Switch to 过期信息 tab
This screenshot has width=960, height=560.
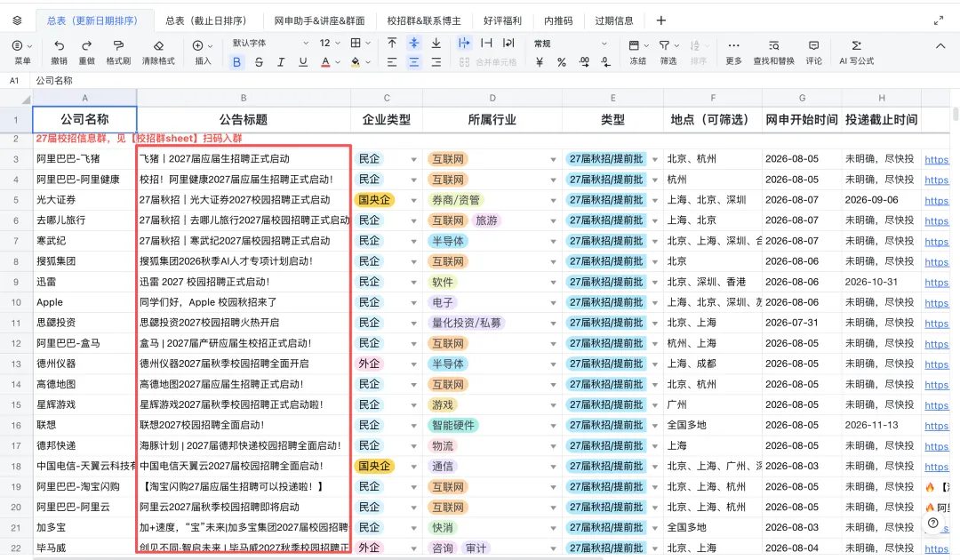click(614, 20)
